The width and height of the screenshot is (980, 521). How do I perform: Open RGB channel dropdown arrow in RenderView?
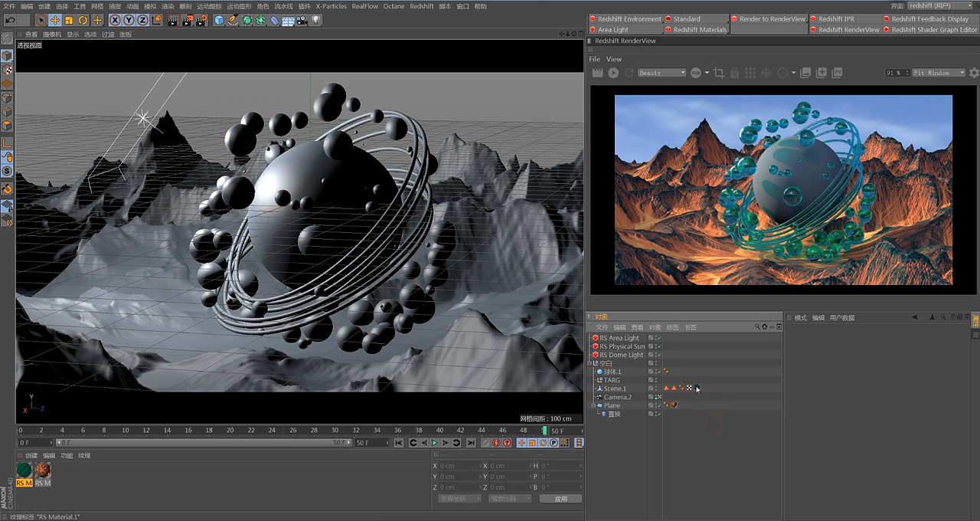[x=707, y=73]
